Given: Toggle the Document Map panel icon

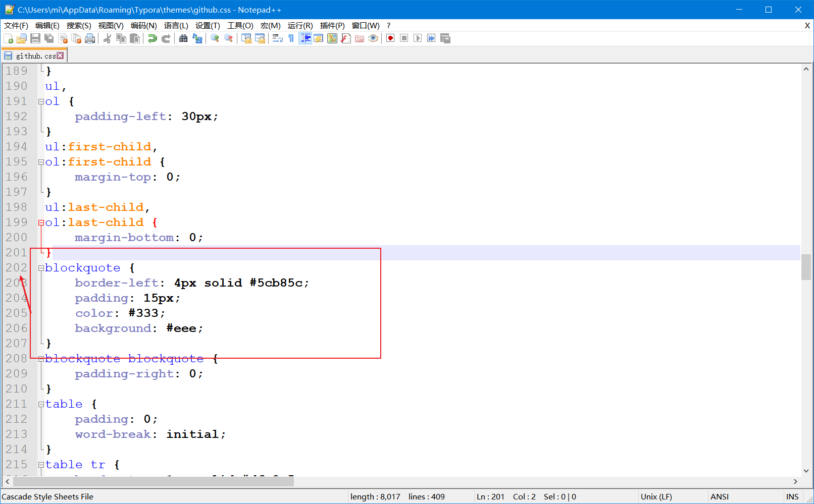Looking at the screenshot, I should 332,38.
